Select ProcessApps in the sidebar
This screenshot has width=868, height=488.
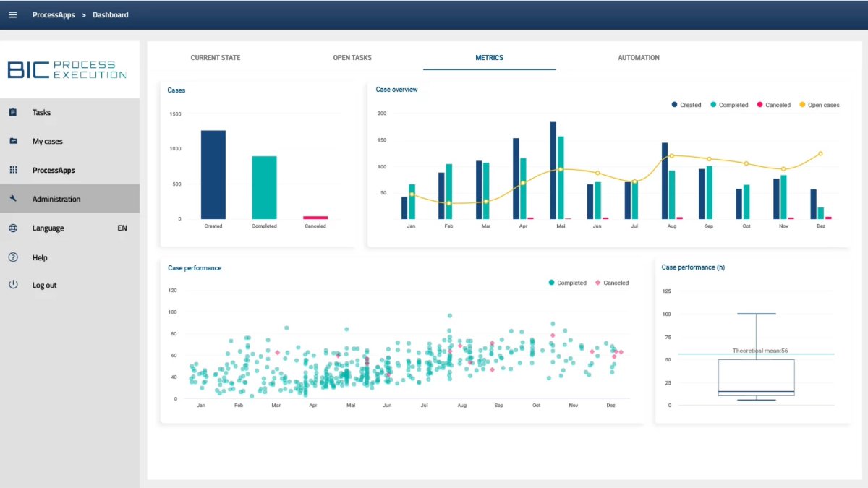[69, 170]
